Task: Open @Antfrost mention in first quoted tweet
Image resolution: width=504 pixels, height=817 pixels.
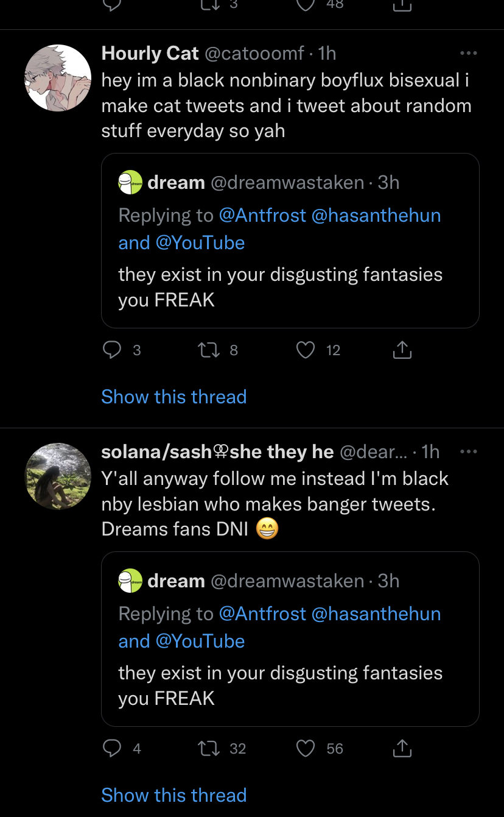Action: 262,215
